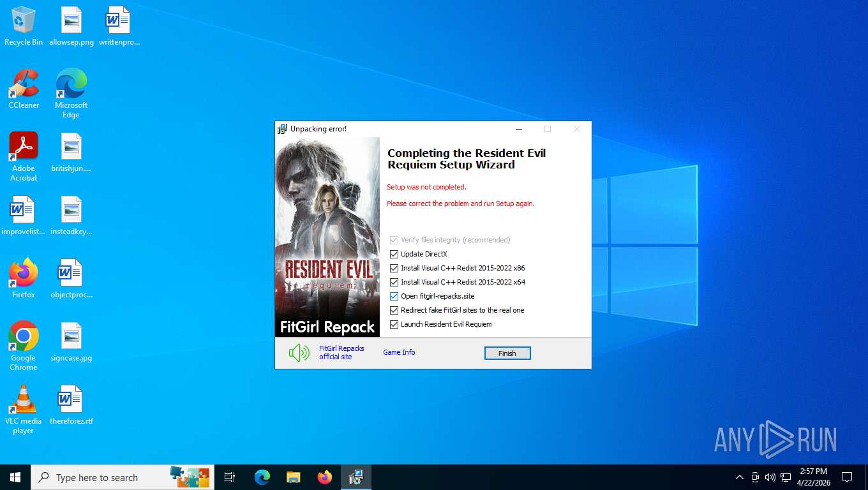Viewport: 868px width, 490px height.
Task: Uncheck Update DirectX option
Action: tap(394, 254)
